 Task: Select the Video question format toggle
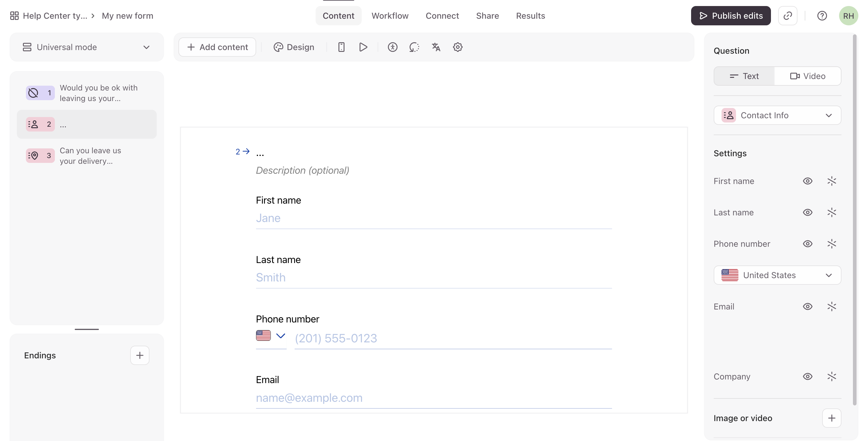click(x=807, y=76)
